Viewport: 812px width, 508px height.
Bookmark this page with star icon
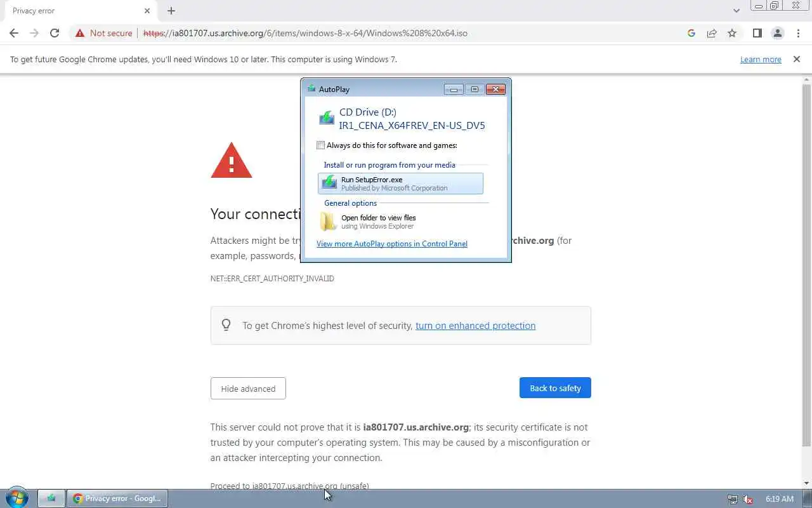pos(732,33)
